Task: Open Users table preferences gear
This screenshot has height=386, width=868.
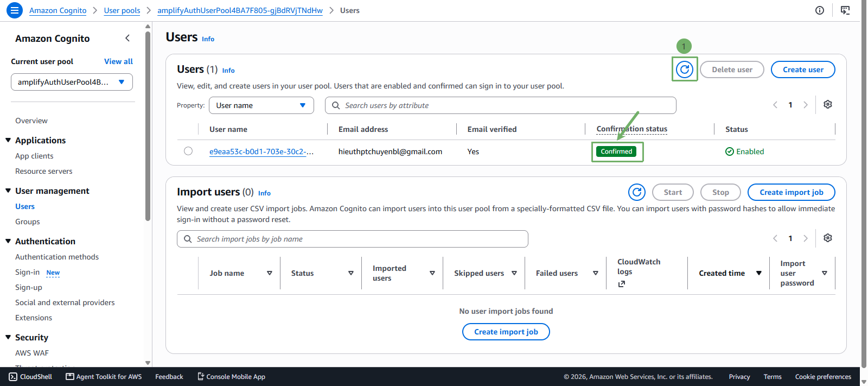Action: (828, 104)
